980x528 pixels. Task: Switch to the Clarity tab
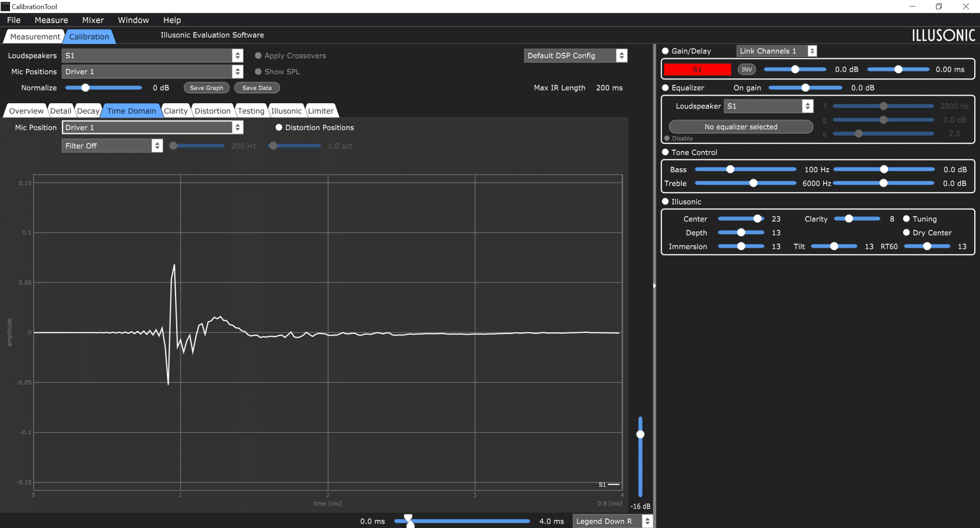coord(176,111)
